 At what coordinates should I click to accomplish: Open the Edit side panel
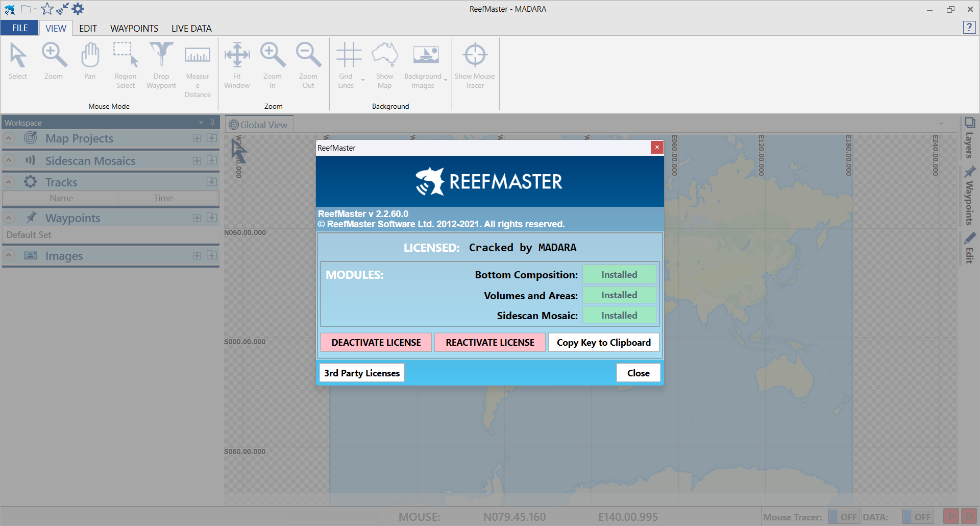969,248
